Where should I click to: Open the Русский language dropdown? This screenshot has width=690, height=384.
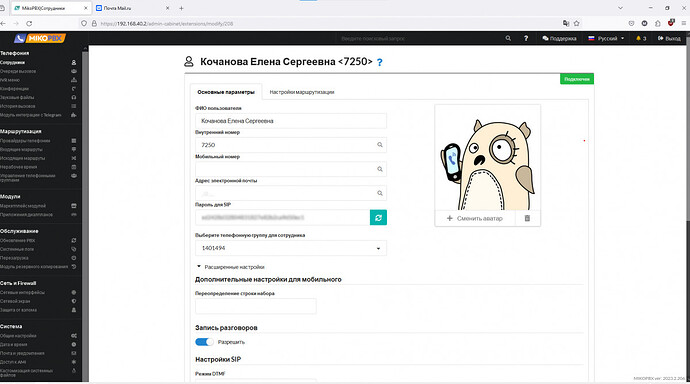coord(606,38)
